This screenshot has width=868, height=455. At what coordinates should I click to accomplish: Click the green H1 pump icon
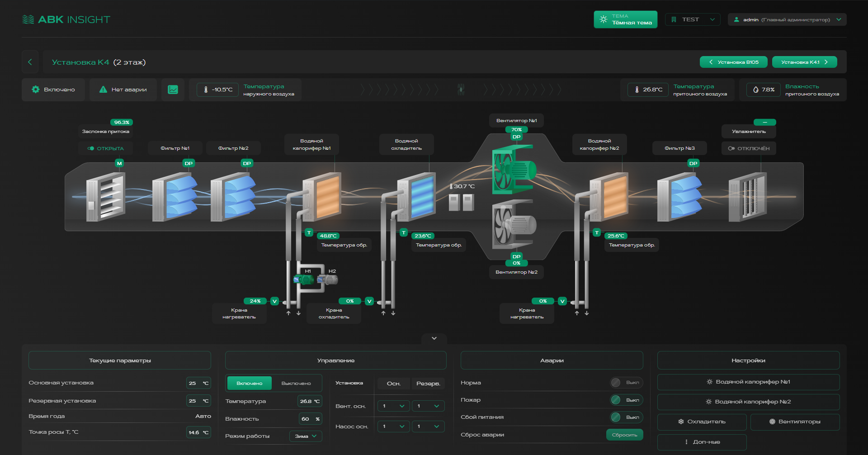click(304, 280)
